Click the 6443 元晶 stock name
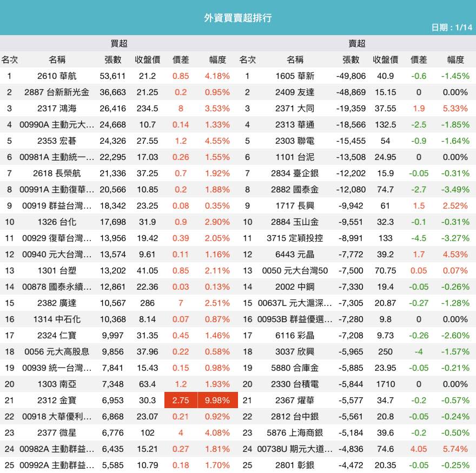The width and height of the screenshot is (476, 473). (295, 254)
